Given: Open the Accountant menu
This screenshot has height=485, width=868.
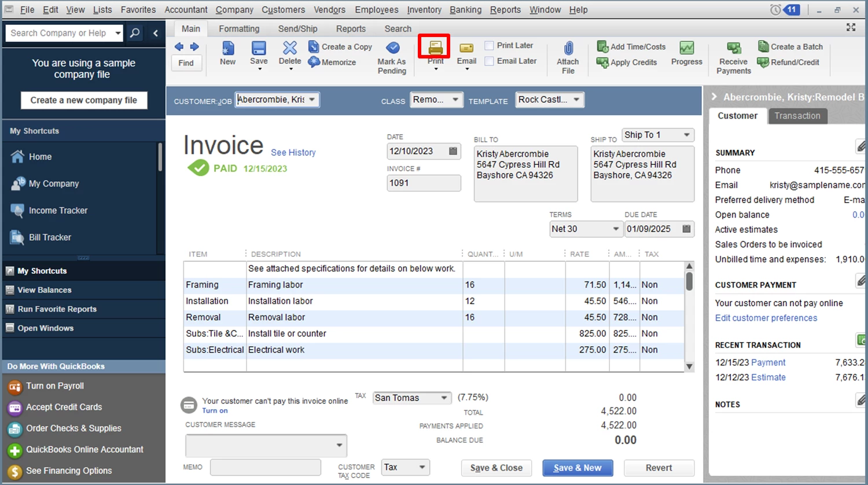Looking at the screenshot, I should (186, 10).
